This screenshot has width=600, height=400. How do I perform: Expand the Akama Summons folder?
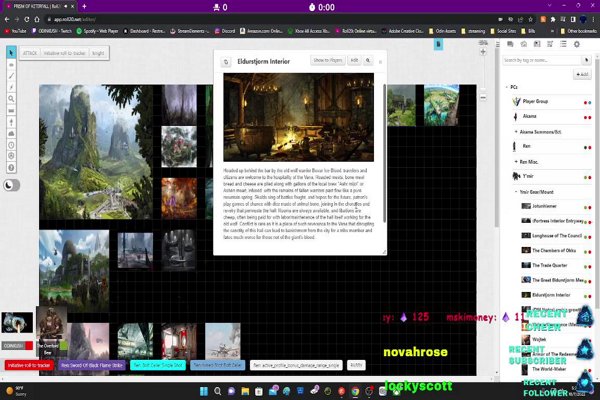click(x=516, y=132)
